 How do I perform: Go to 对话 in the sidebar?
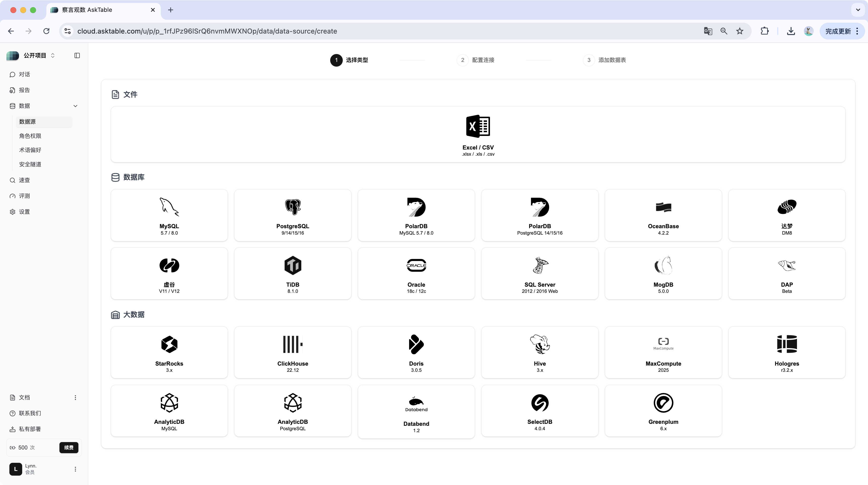pyautogui.click(x=24, y=75)
